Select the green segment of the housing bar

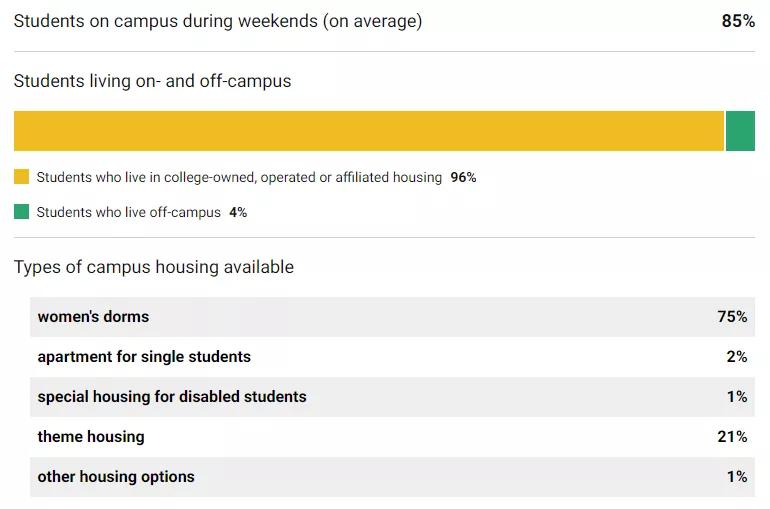pyautogui.click(x=740, y=131)
